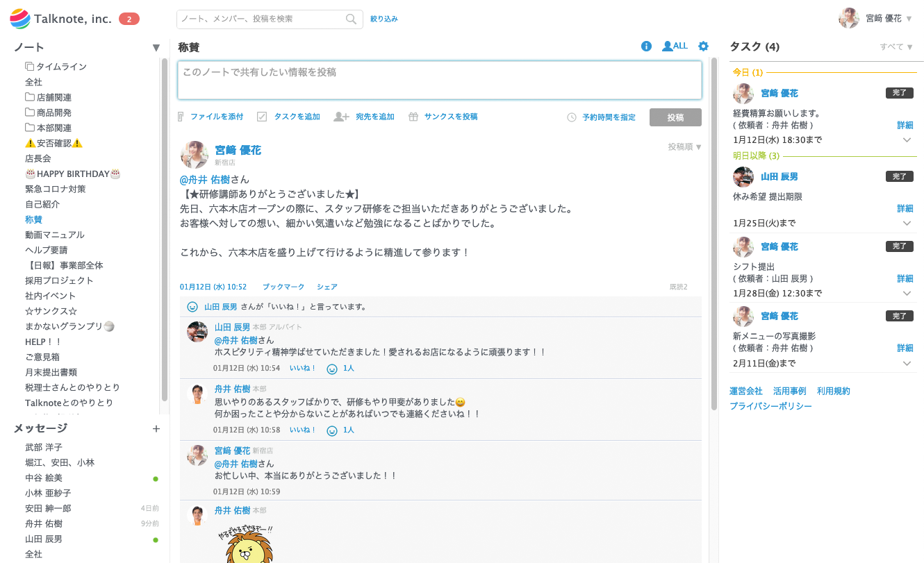
Task: Click the タイムライン stacked-pages icon
Action: click(x=29, y=67)
